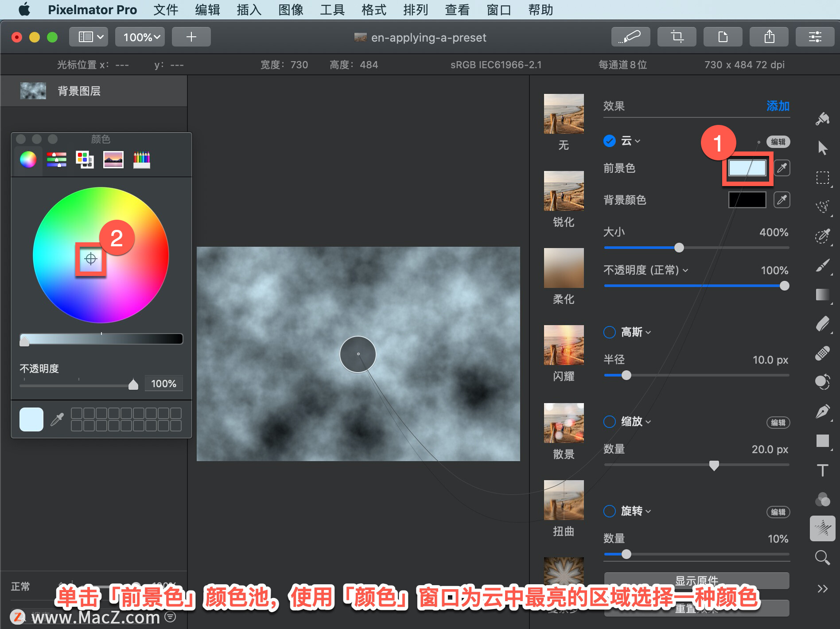Expand the 旋转 effect name dropdown

pos(636,511)
